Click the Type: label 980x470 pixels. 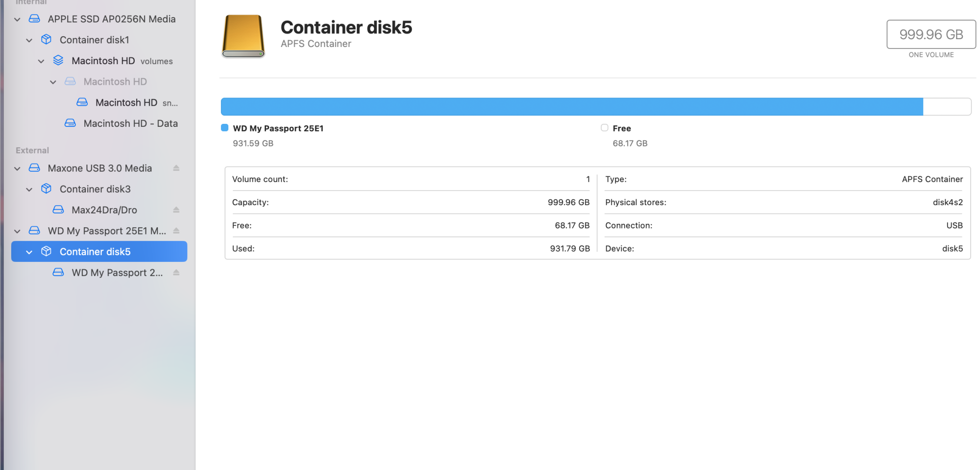coord(616,179)
